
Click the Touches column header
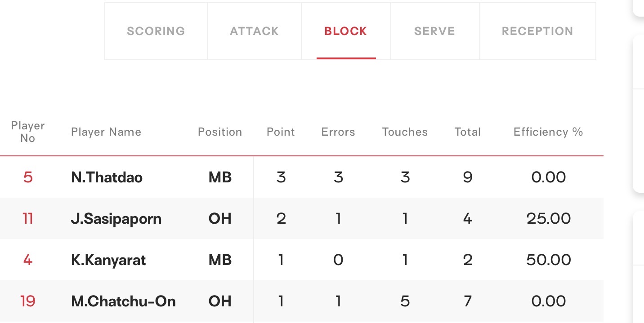(405, 132)
